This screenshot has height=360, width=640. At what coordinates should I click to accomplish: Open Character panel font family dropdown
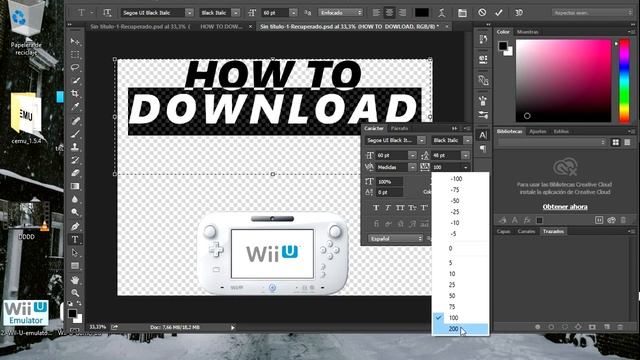coord(422,140)
